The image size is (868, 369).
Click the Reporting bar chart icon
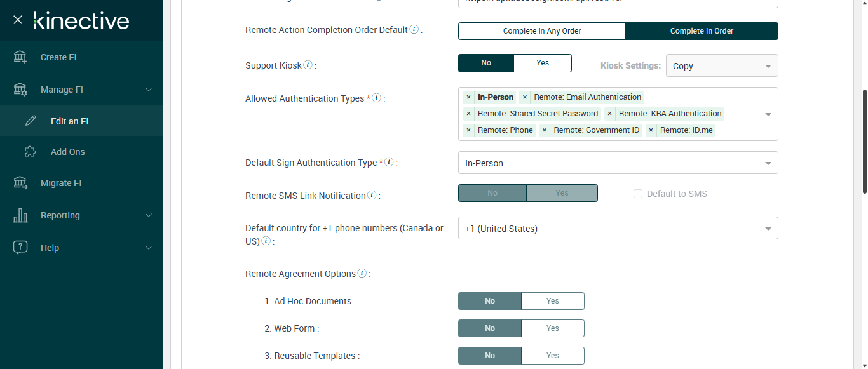click(x=20, y=215)
